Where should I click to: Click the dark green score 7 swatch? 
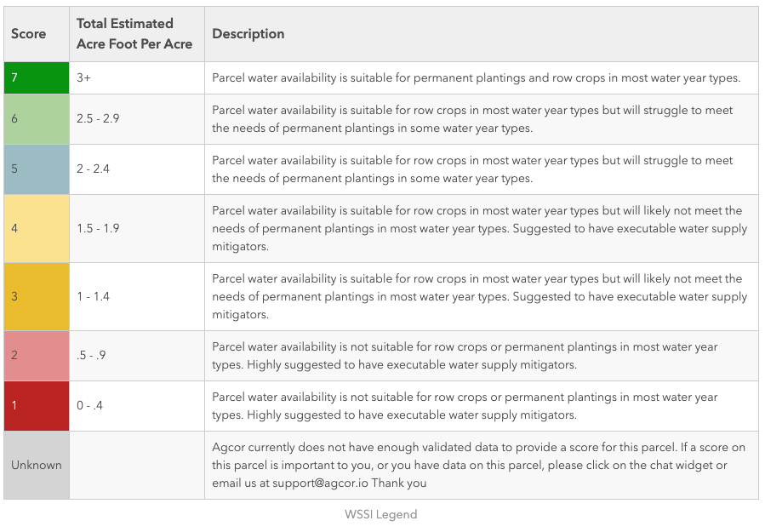click(37, 77)
